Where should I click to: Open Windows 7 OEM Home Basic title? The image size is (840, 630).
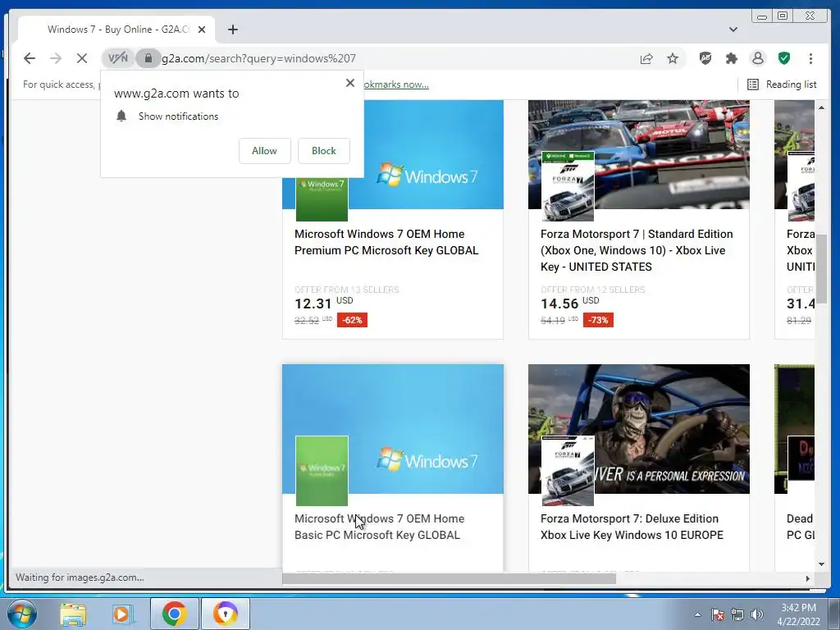coord(379,527)
